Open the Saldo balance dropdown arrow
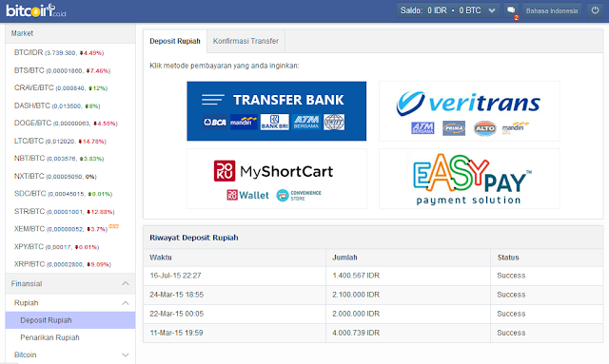609x364 pixels. tap(492, 10)
